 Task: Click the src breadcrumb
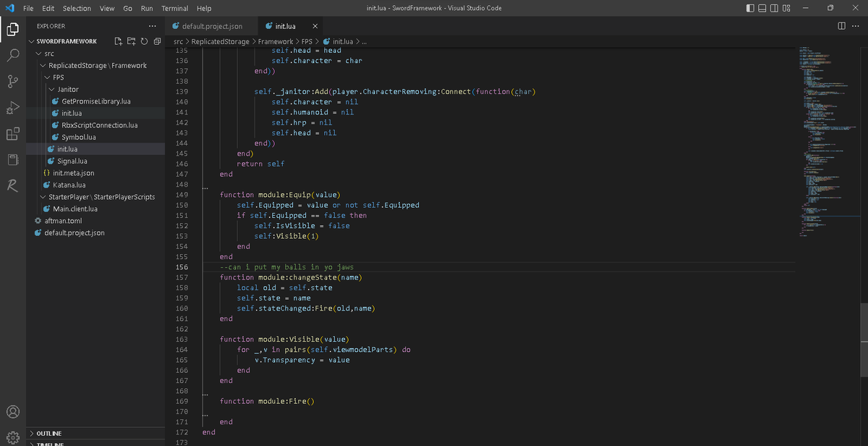point(178,41)
